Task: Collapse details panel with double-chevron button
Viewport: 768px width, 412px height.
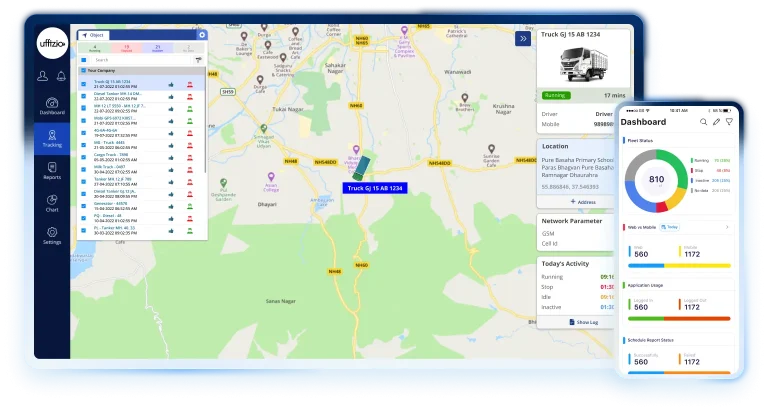Action: 522,39
